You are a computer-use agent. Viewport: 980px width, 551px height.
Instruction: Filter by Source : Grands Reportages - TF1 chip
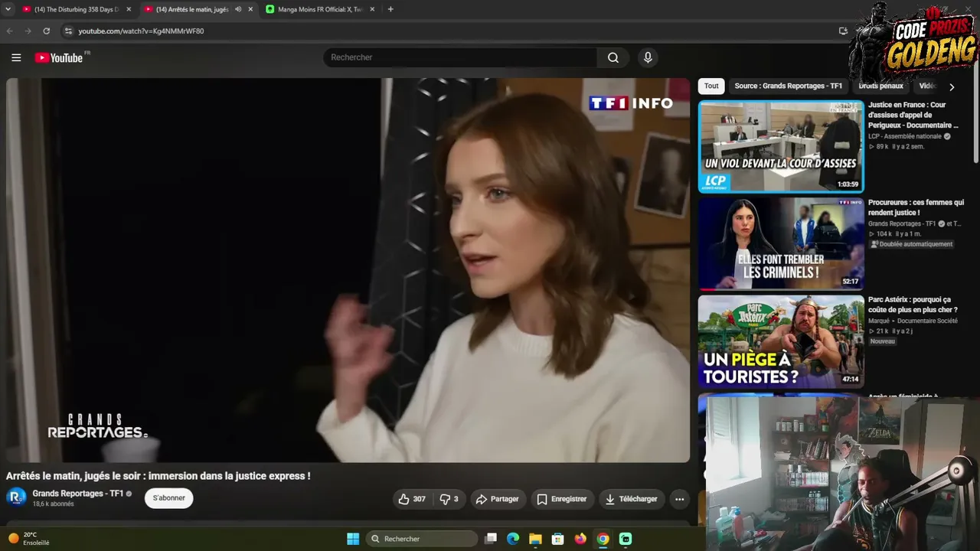[x=788, y=86]
